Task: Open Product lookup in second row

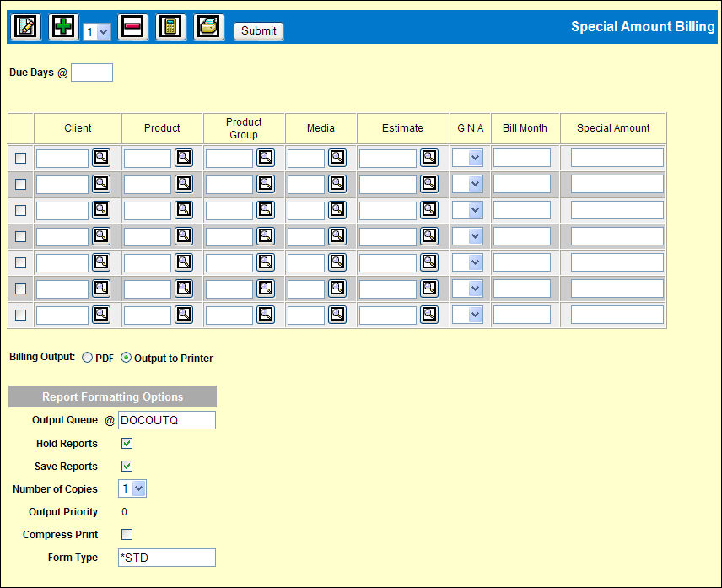Action: tap(184, 184)
